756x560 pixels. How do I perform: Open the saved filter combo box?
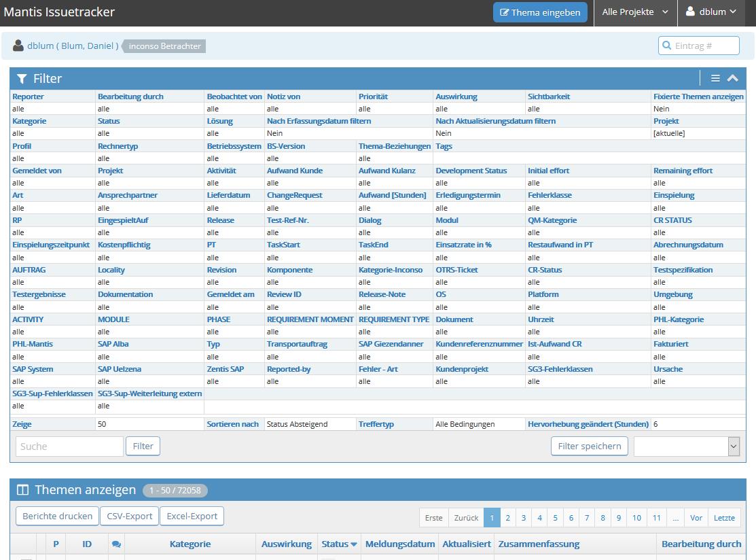(686, 447)
